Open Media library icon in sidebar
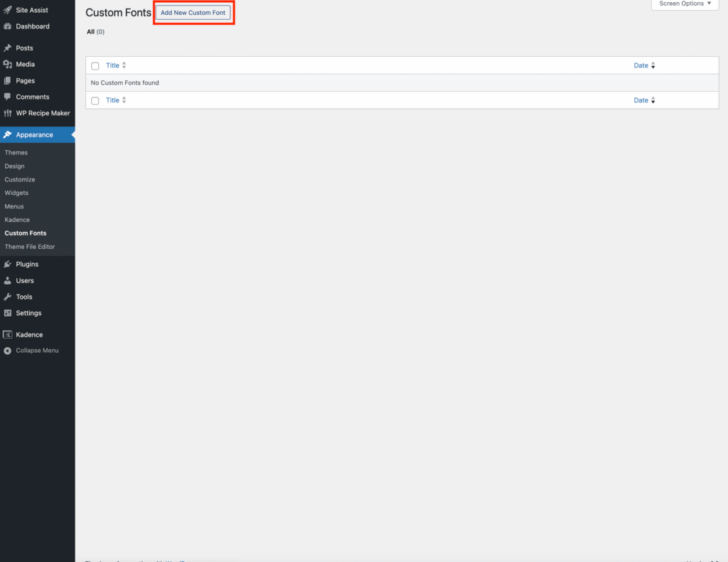This screenshot has height=562, width=728. pos(7,65)
